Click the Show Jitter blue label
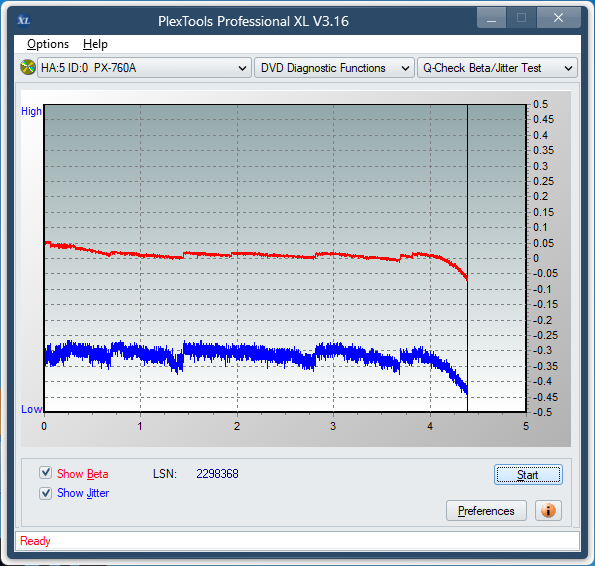The image size is (595, 566). tap(83, 493)
